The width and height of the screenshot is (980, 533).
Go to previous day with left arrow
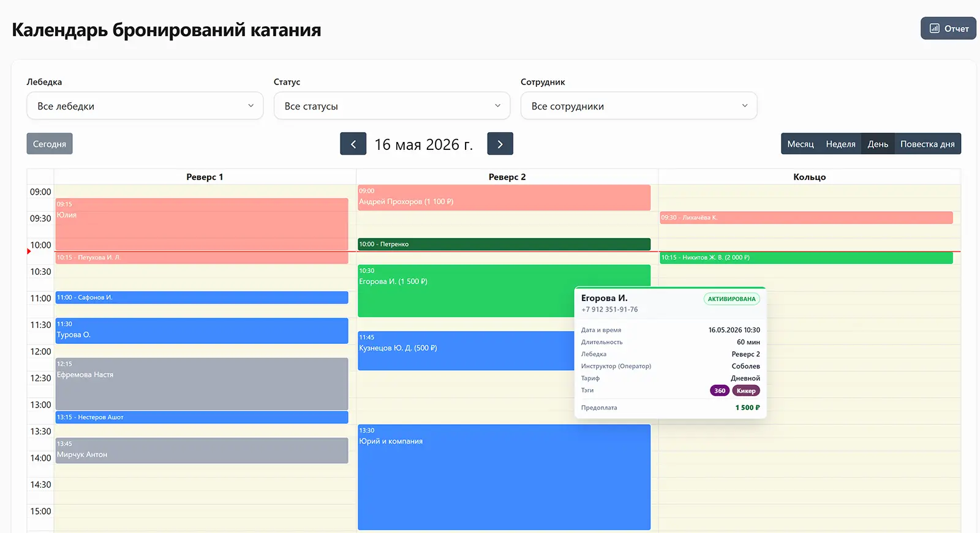(353, 144)
